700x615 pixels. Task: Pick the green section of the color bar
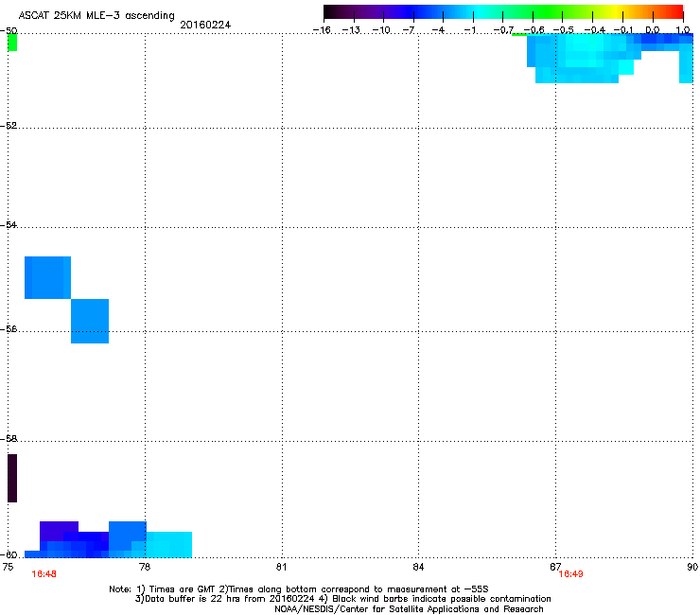[x=549, y=12]
